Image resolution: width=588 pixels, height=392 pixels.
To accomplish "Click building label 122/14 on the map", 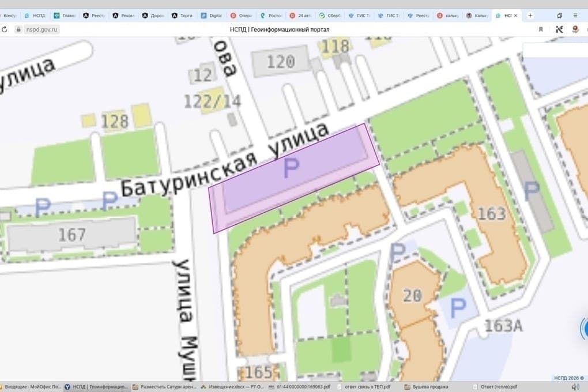I will (213, 101).
